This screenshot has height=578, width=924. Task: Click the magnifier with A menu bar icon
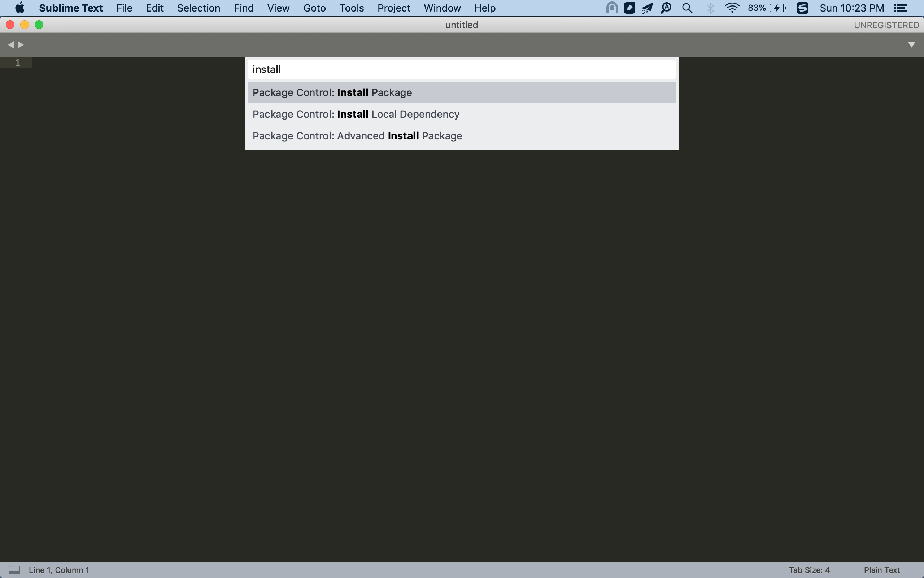666,8
